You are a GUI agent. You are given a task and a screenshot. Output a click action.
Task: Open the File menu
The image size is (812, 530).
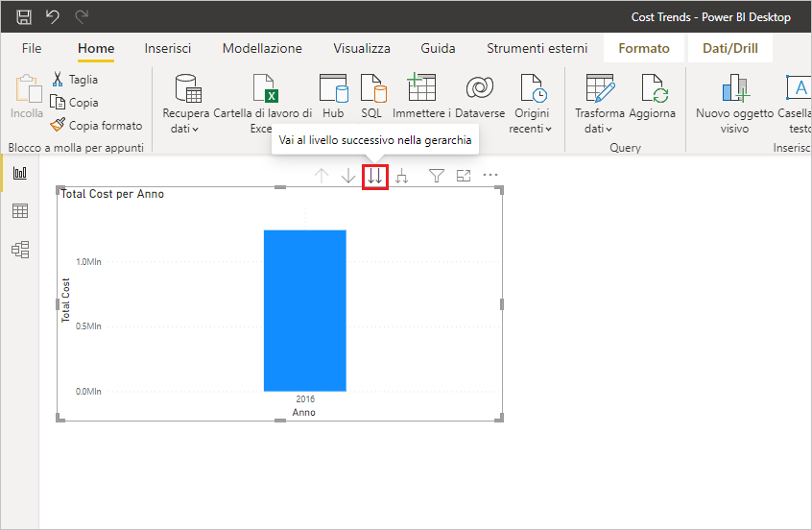pyautogui.click(x=32, y=48)
